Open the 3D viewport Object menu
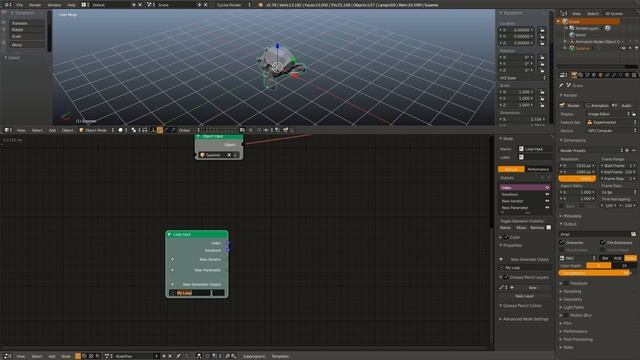Image resolution: width=640 pixels, height=360 pixels. 67,130
